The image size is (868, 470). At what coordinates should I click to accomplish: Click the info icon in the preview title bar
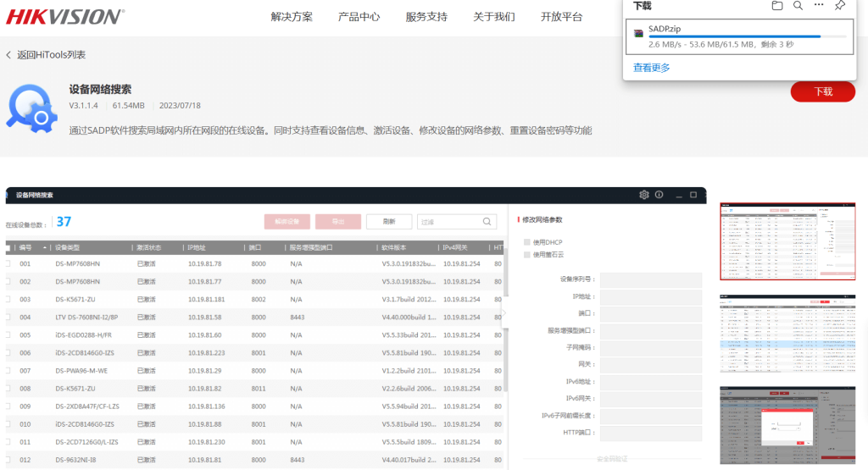[659, 195]
